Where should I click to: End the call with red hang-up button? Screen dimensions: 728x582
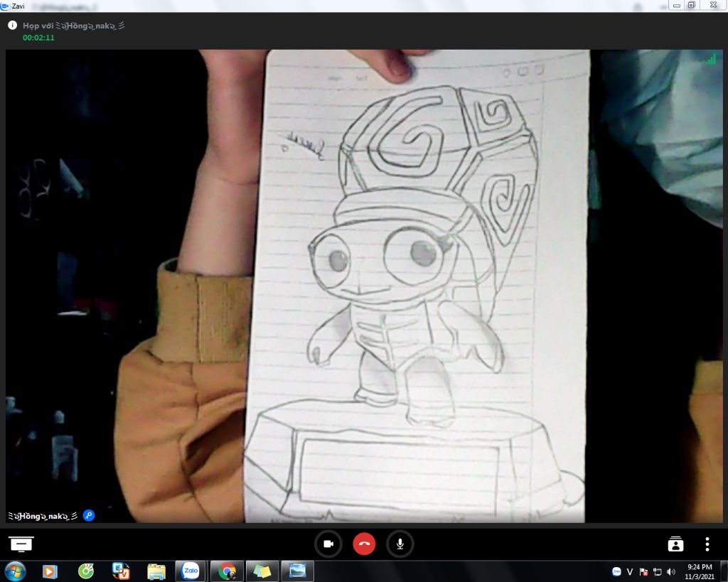[x=364, y=544]
